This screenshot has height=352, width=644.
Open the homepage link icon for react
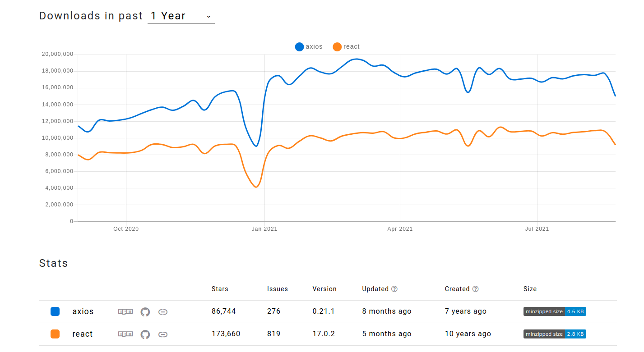(x=163, y=334)
